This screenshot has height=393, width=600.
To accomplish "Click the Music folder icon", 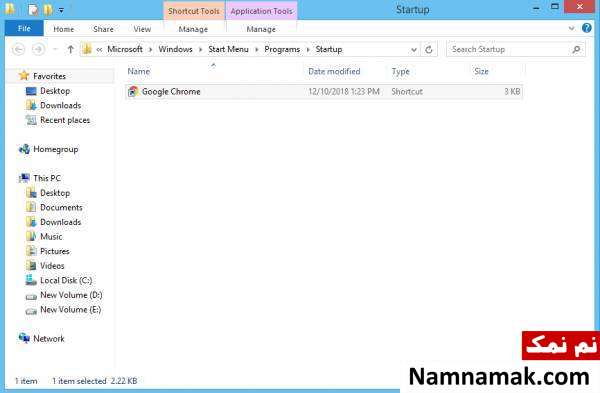I will coord(31,236).
